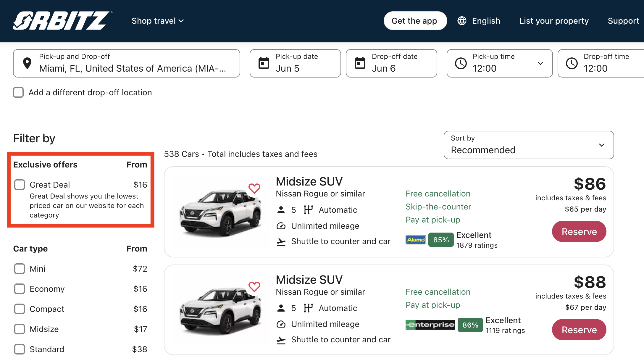Open the Sort by Recommended dropdown
Image resolution: width=644 pixels, height=361 pixels.
tap(529, 145)
